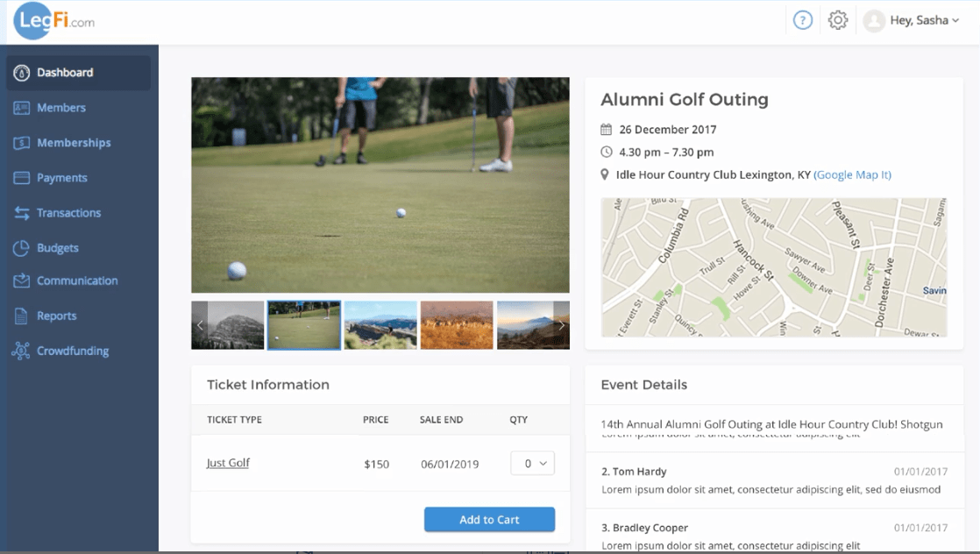Click the Transactions arrows icon
The width and height of the screenshot is (980, 554).
click(x=22, y=213)
